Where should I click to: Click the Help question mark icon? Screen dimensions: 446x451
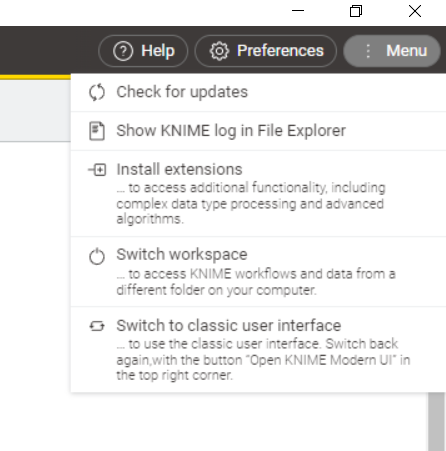(123, 51)
